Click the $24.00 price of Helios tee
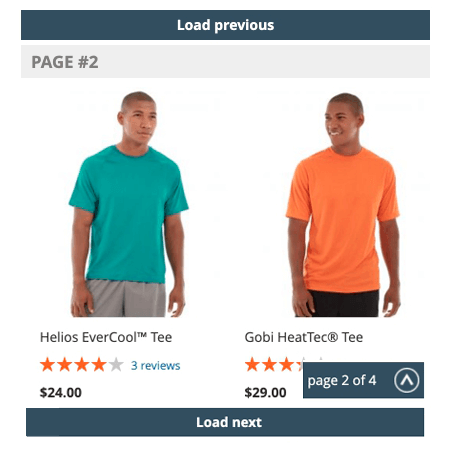450x450 pixels. coord(61,392)
